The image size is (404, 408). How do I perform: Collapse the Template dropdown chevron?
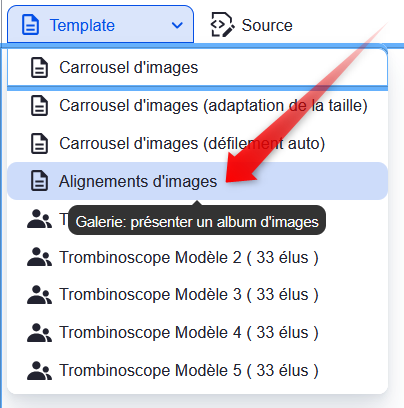point(177,25)
